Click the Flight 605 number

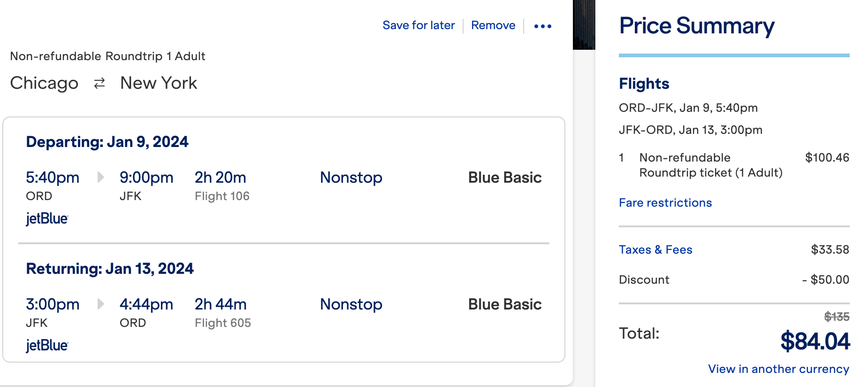tap(223, 323)
